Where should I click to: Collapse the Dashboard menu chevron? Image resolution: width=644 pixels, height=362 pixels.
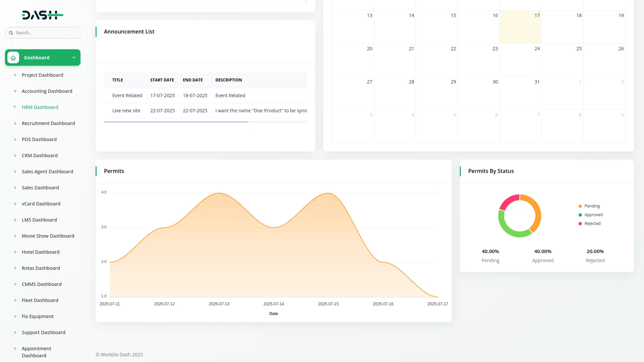point(74,58)
